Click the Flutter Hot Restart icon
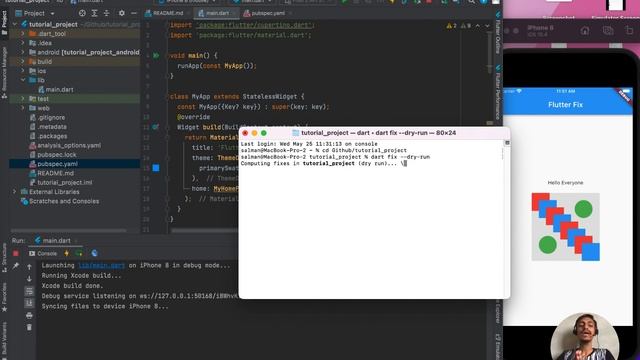Screen dimensions: 640x360 click(x=79, y=253)
